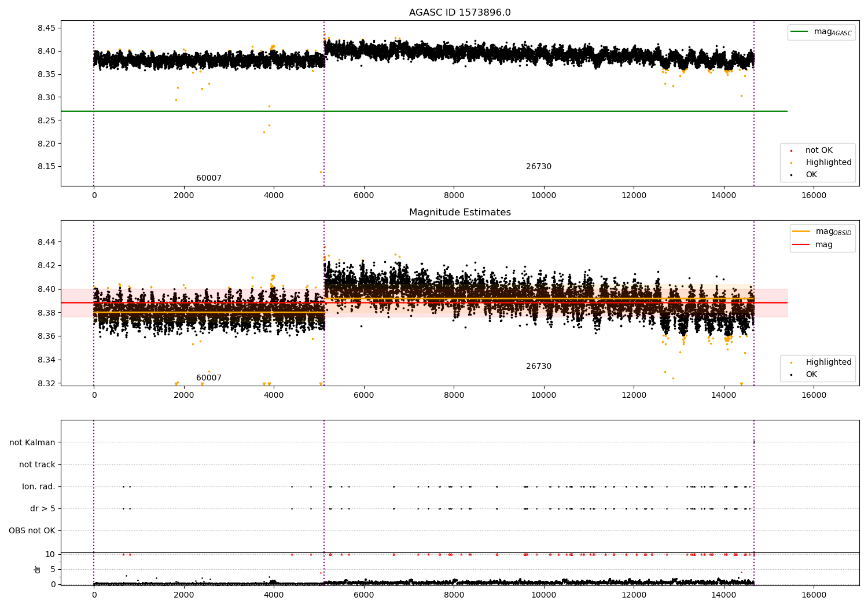The image size is (868, 608).
Task: Click the plot title AGASC ID 1573896.0
Action: [459, 13]
